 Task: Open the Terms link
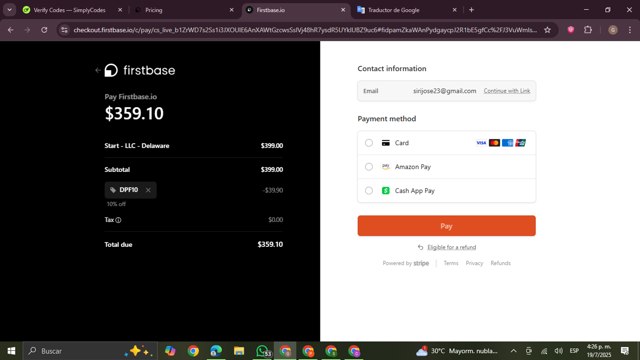pyautogui.click(x=451, y=263)
